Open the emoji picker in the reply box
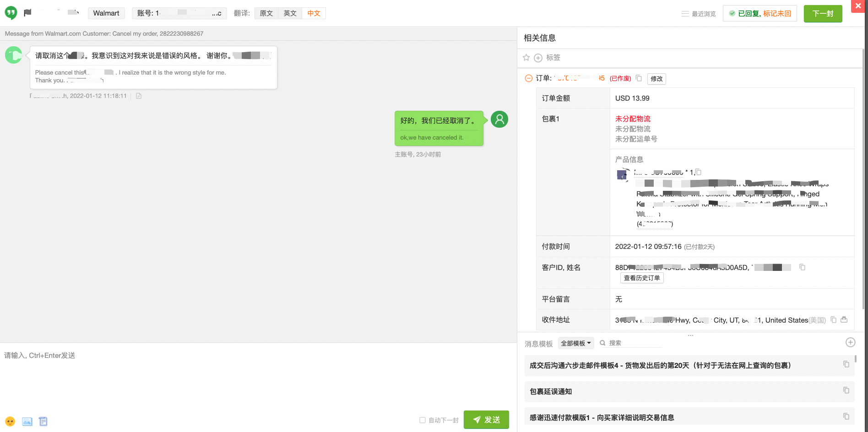 (10, 421)
